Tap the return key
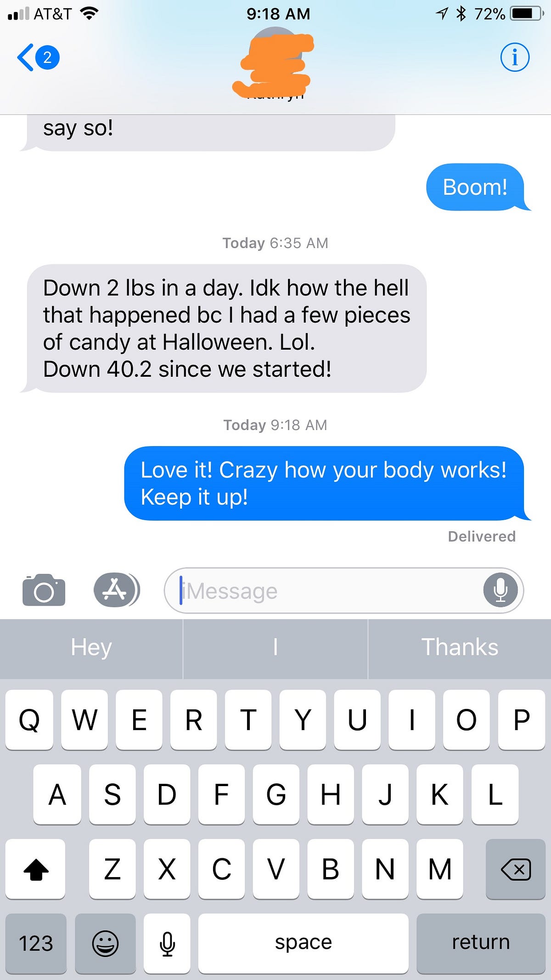Image resolution: width=551 pixels, height=980 pixels. pos(481,943)
